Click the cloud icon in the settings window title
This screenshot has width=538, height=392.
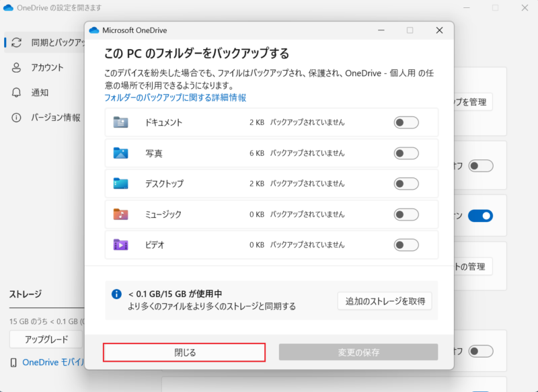8,7
